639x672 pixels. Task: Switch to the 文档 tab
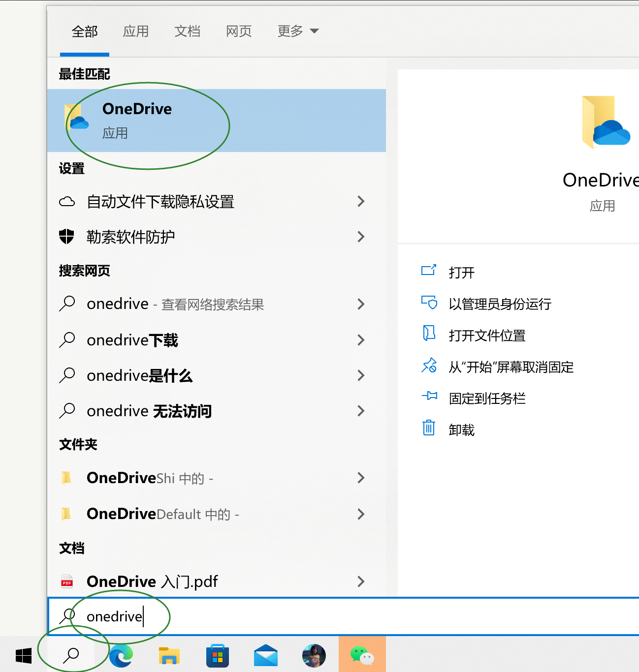(187, 31)
